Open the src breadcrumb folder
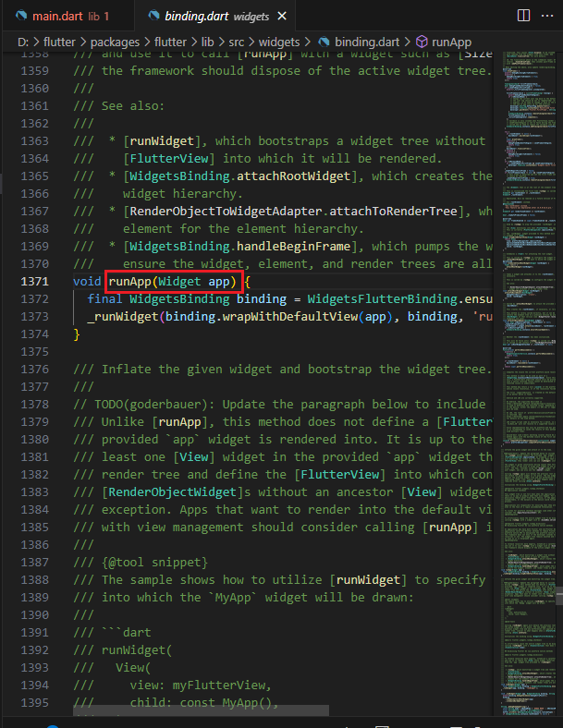 [236, 42]
